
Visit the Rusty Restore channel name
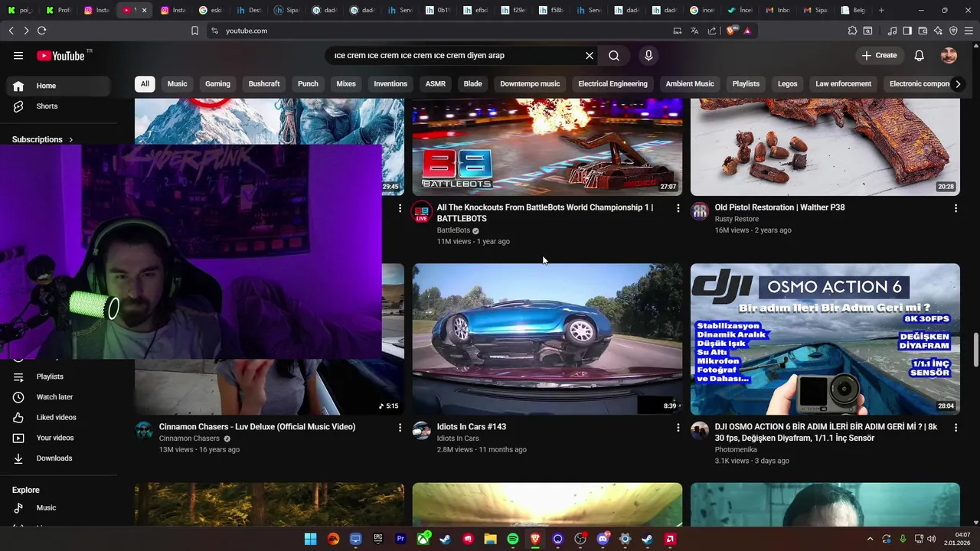click(x=737, y=219)
